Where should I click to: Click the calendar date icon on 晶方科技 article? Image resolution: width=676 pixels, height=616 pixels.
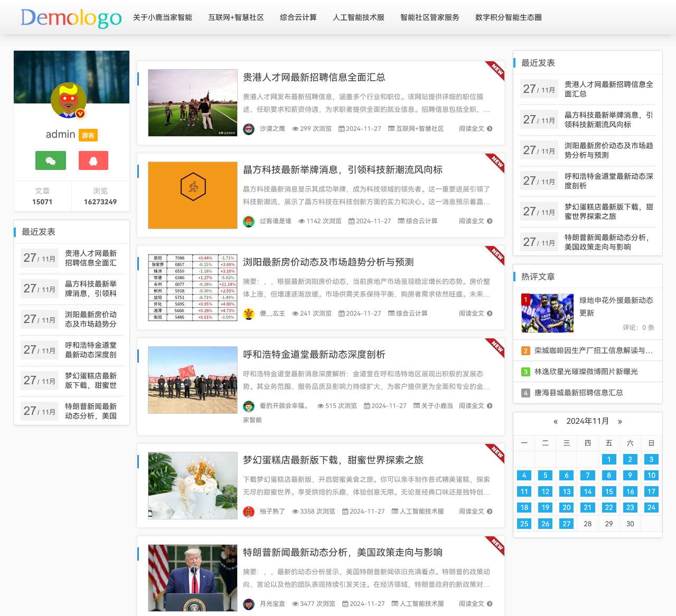352,221
